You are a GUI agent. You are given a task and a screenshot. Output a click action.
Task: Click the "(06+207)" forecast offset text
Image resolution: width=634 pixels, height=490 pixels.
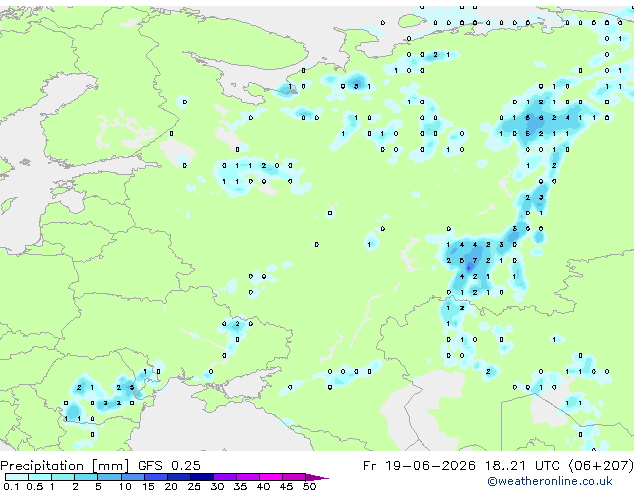[x=601, y=466]
